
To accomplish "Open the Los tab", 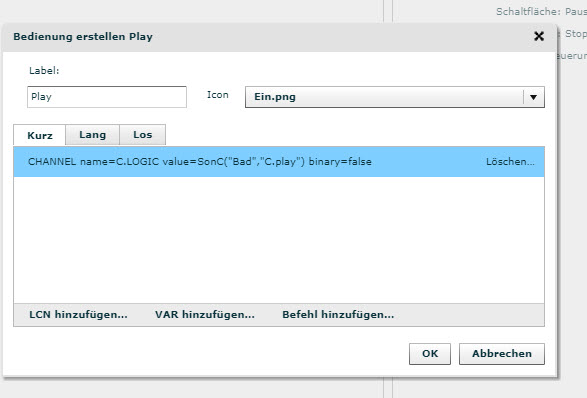I will tap(143, 134).
